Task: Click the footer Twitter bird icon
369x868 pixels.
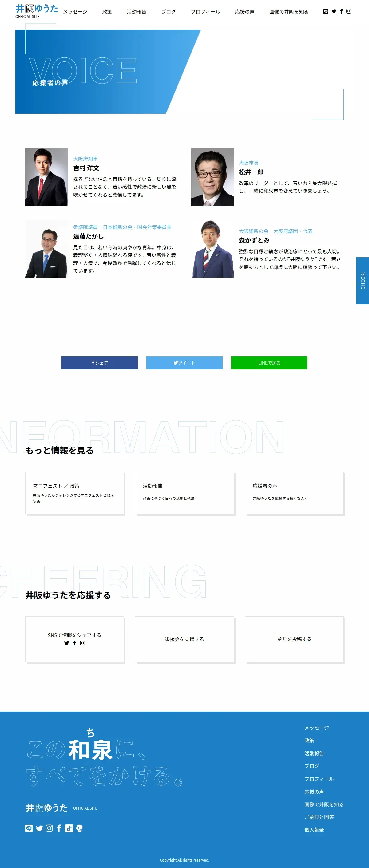Action: [39, 828]
